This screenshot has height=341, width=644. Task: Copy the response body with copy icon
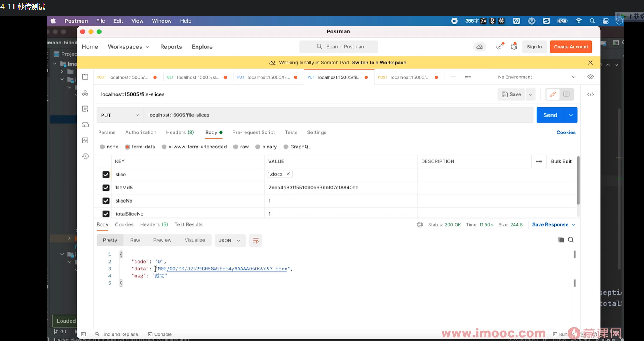point(561,240)
